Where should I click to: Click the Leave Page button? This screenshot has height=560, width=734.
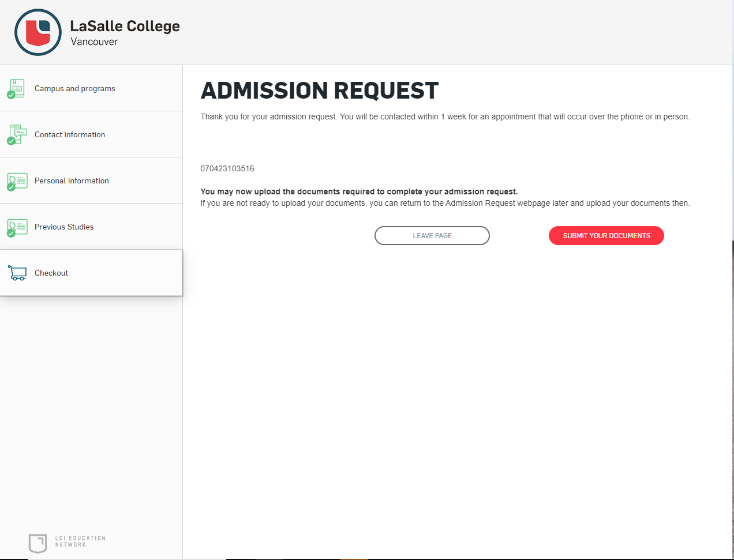pyautogui.click(x=432, y=236)
